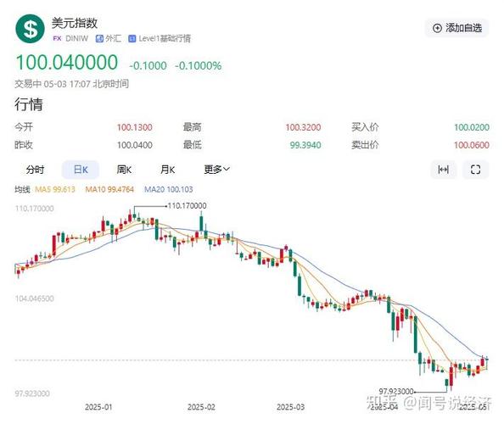The image size is (504, 424).
Task: Click the 2025-03 axis date label
Action: [x=290, y=407]
